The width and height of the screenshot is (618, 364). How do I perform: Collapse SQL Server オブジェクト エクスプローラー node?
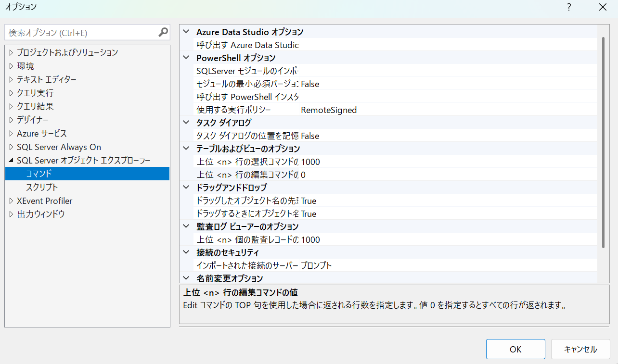coord(12,160)
